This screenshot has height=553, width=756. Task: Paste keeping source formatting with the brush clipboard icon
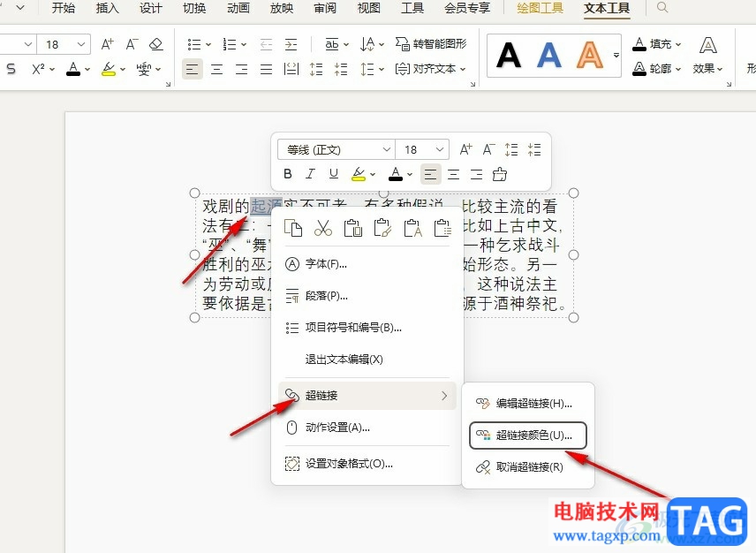(x=382, y=228)
